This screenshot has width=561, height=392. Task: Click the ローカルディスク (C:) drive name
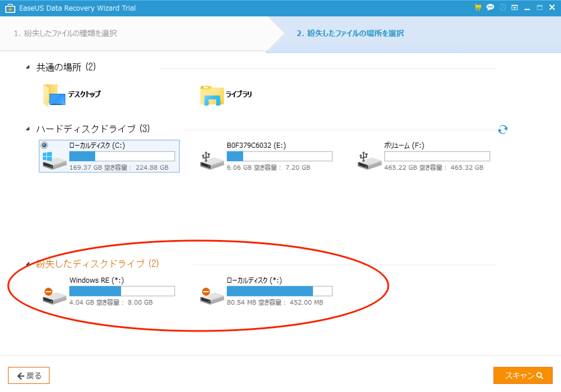coord(97,146)
